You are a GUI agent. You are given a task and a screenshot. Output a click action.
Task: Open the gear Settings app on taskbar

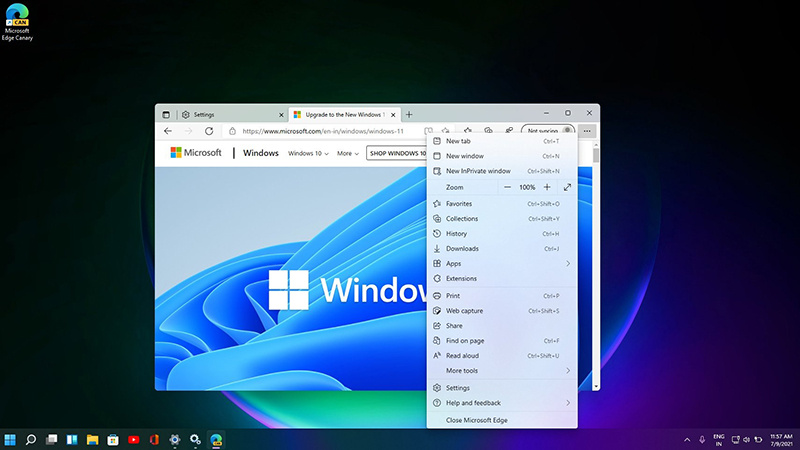click(174, 439)
